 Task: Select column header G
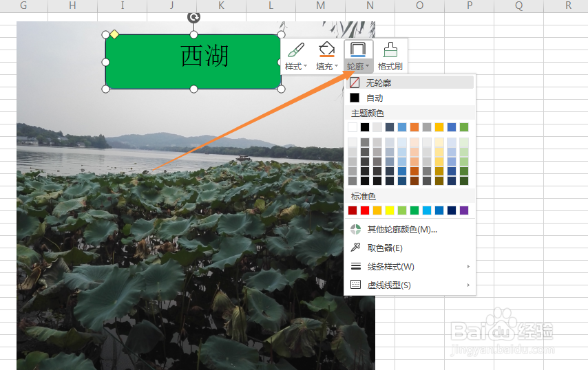click(23, 6)
